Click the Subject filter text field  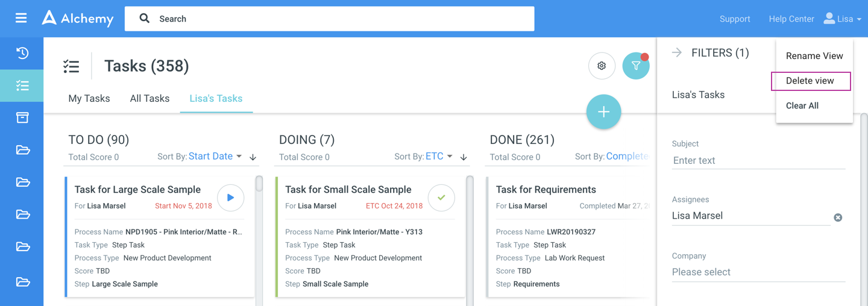[x=758, y=161]
